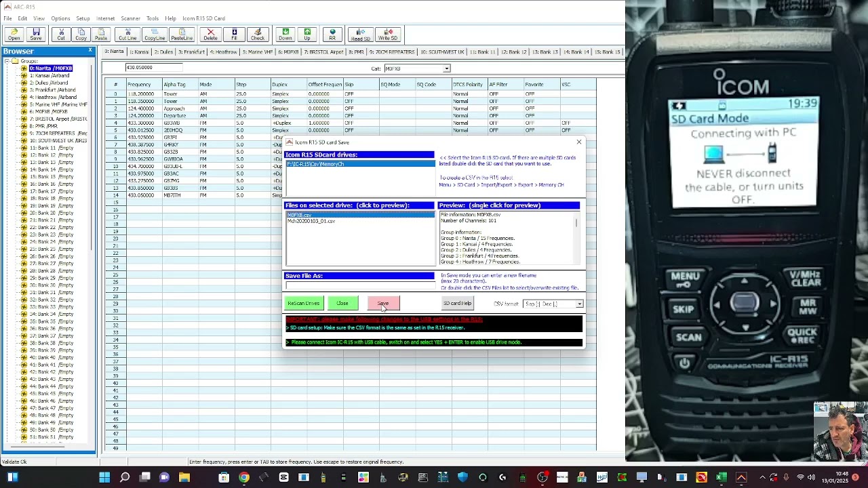Click the Check toolbar icon
This screenshot has height=488, width=868.
point(258,35)
